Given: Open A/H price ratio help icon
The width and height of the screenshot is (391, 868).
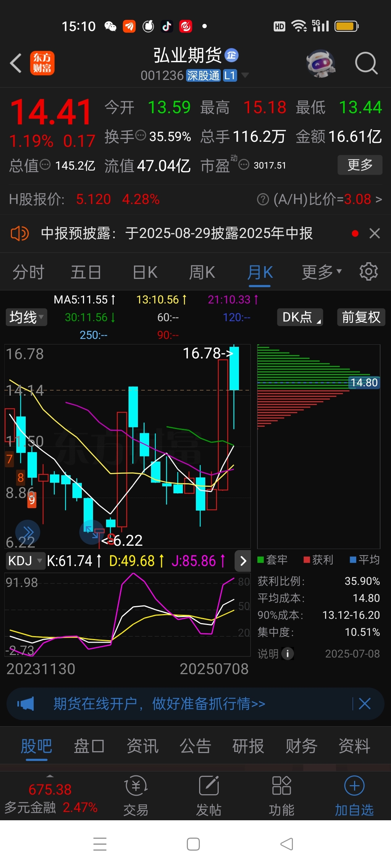Looking at the screenshot, I should coord(263,199).
